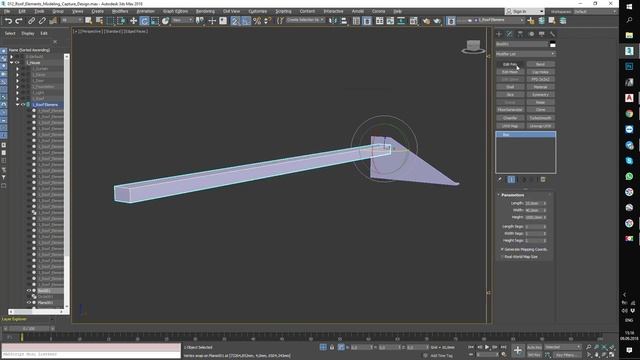The height and width of the screenshot is (360, 640).
Task: Redo the last undone action
Action: [19, 20]
